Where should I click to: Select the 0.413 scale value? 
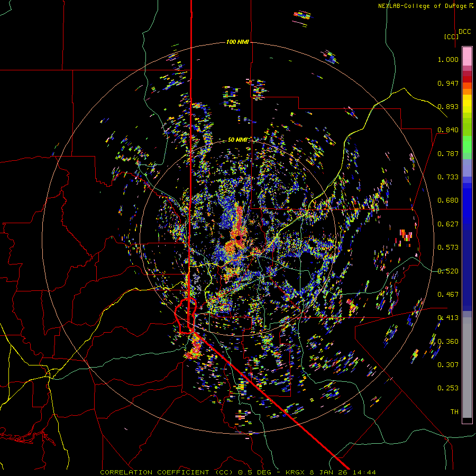tap(448, 318)
